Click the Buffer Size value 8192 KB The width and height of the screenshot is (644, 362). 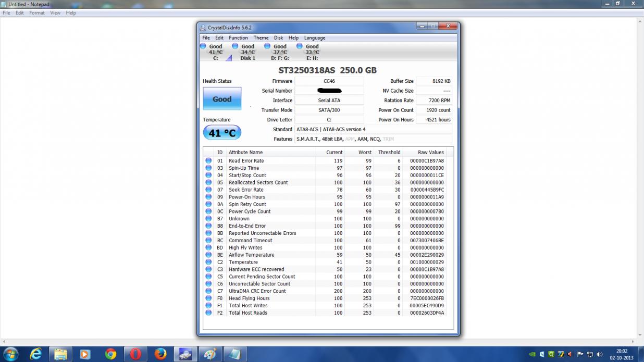click(x=434, y=81)
